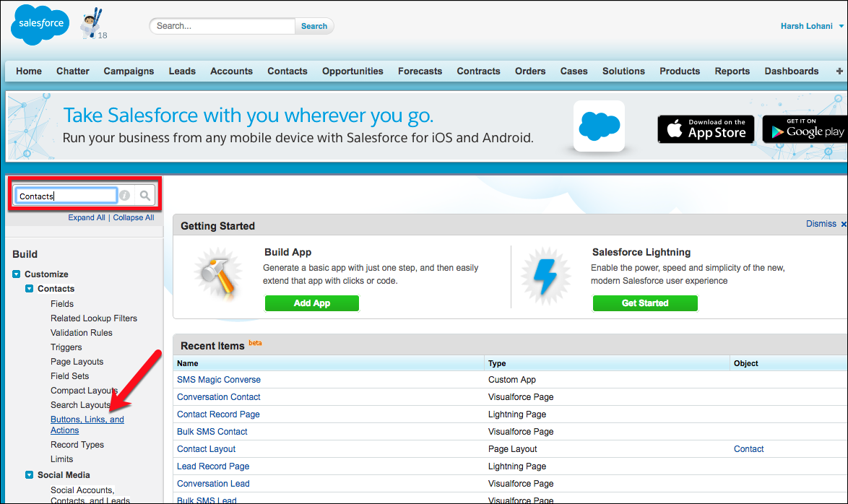This screenshot has width=848, height=504.
Task: Click the Astro mascot release icon
Action: [x=93, y=24]
